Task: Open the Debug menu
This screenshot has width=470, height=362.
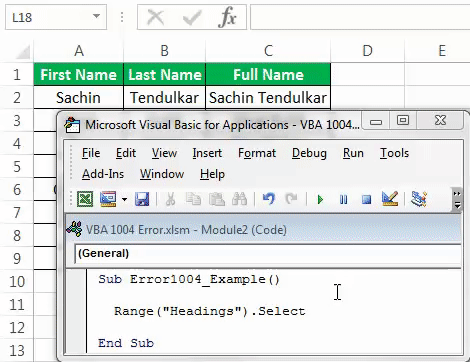Action: pos(309,153)
